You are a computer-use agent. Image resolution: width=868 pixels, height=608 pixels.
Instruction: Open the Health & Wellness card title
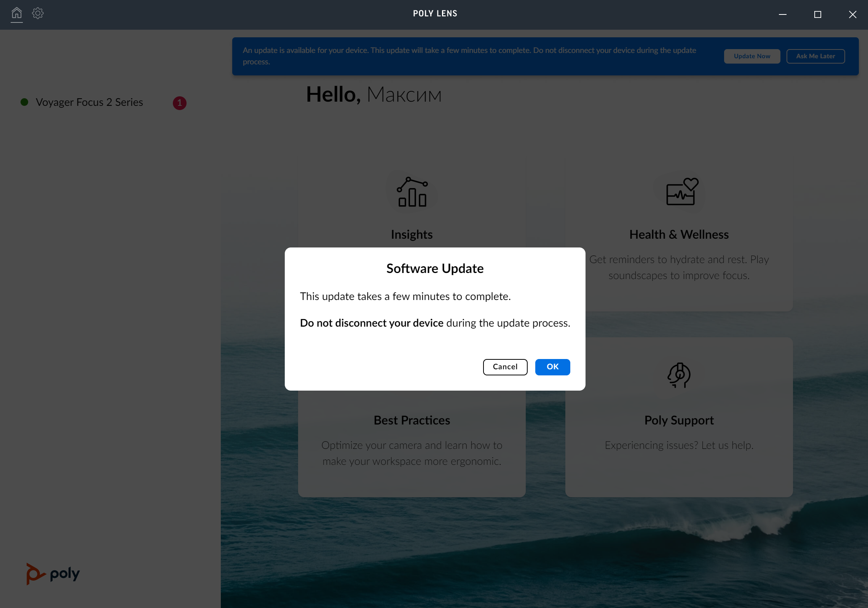coord(679,235)
